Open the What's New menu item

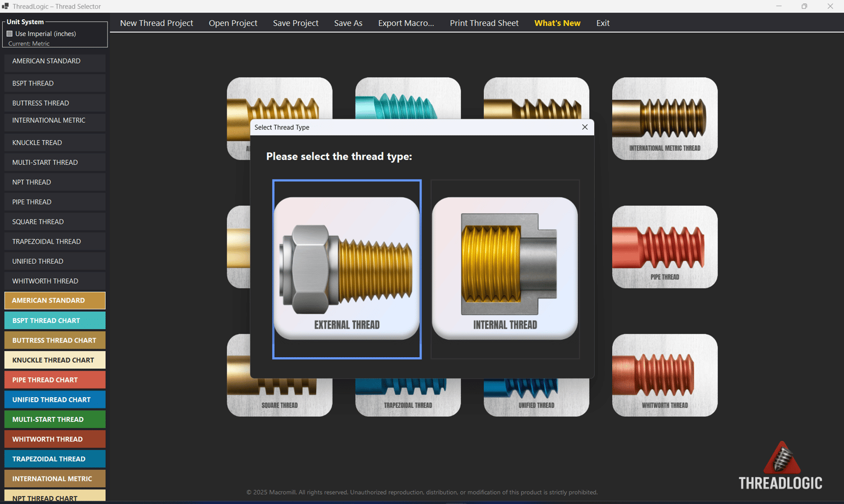(x=557, y=23)
